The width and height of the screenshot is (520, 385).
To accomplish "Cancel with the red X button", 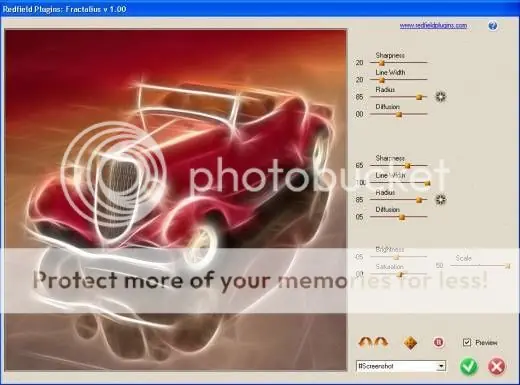I will point(496,367).
